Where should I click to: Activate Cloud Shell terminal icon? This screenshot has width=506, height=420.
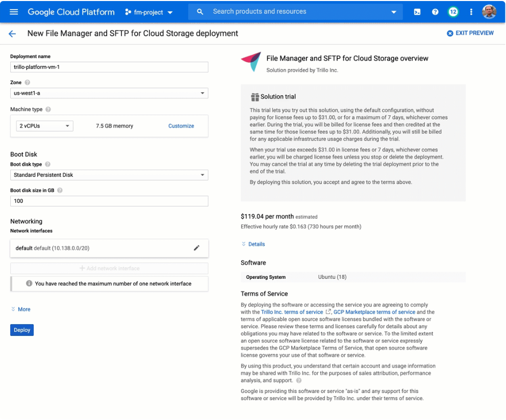coord(417,12)
